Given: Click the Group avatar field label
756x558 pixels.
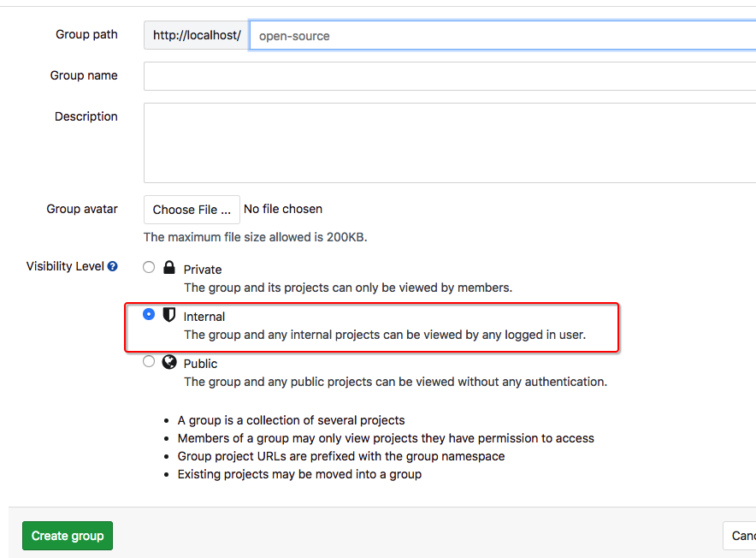Looking at the screenshot, I should [82, 209].
